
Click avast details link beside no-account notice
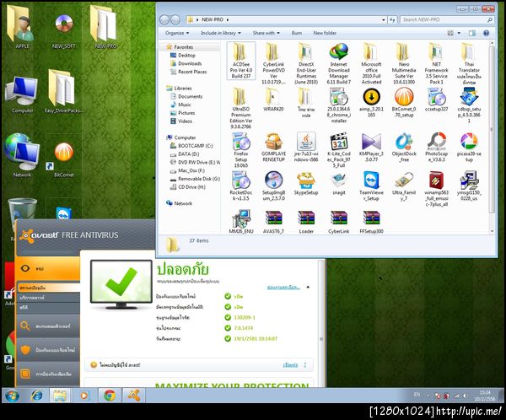click(x=290, y=365)
